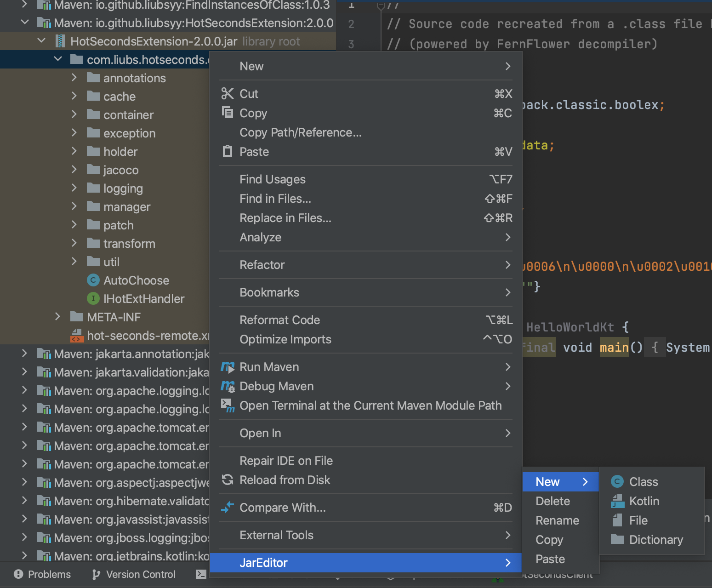Expand the META-INF folder
This screenshot has width=712, height=588.
(x=57, y=317)
